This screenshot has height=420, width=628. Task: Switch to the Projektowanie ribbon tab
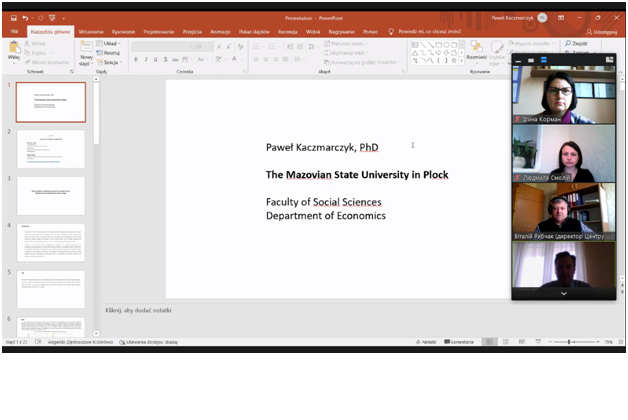[x=159, y=32]
